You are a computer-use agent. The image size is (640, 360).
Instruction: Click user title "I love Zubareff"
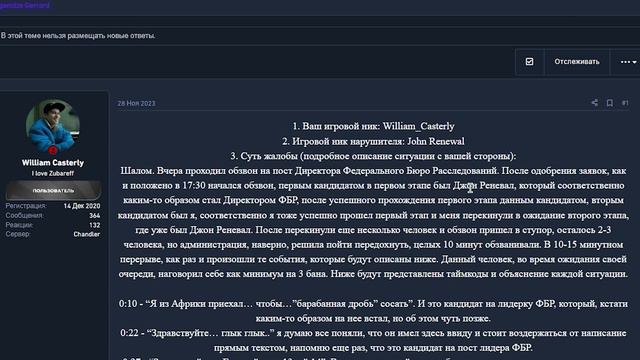(x=53, y=173)
